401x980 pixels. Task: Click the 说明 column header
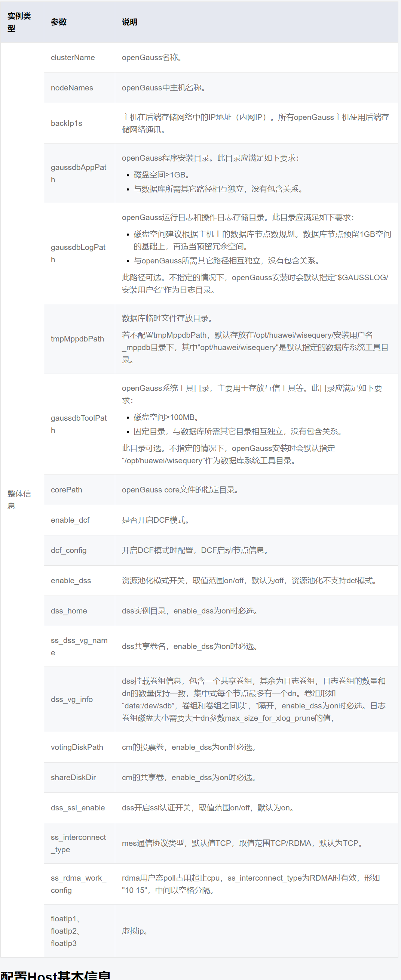(x=256, y=22)
